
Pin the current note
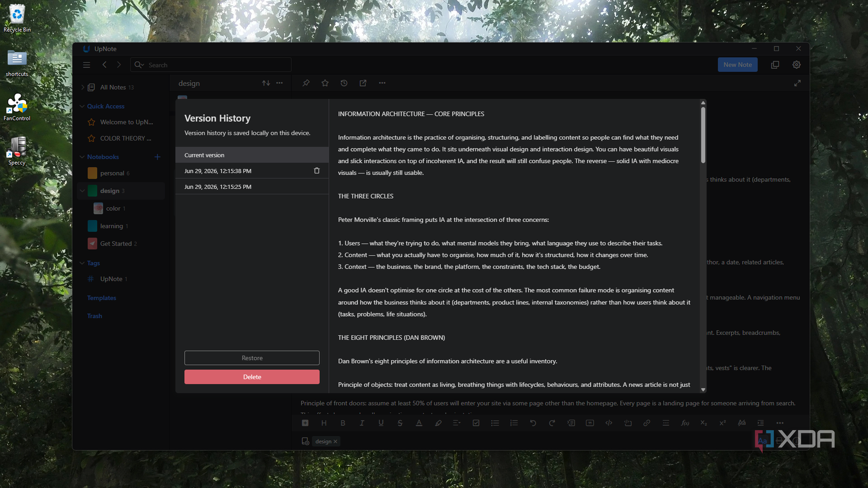pos(306,83)
